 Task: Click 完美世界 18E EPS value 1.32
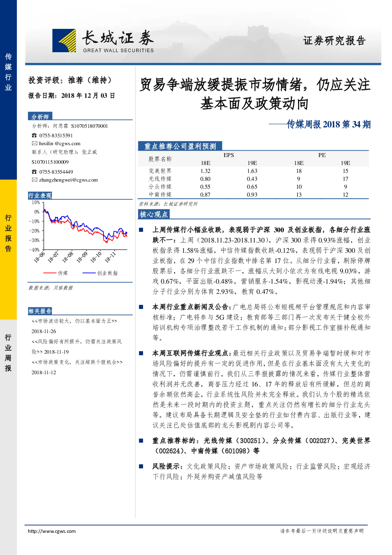point(205,171)
